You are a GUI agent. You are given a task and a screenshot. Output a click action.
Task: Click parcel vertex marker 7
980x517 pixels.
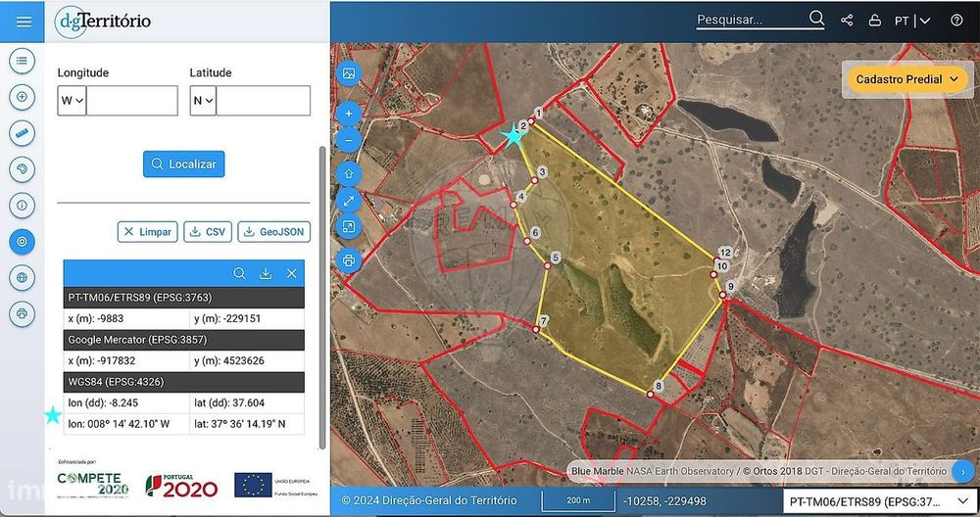click(536, 329)
